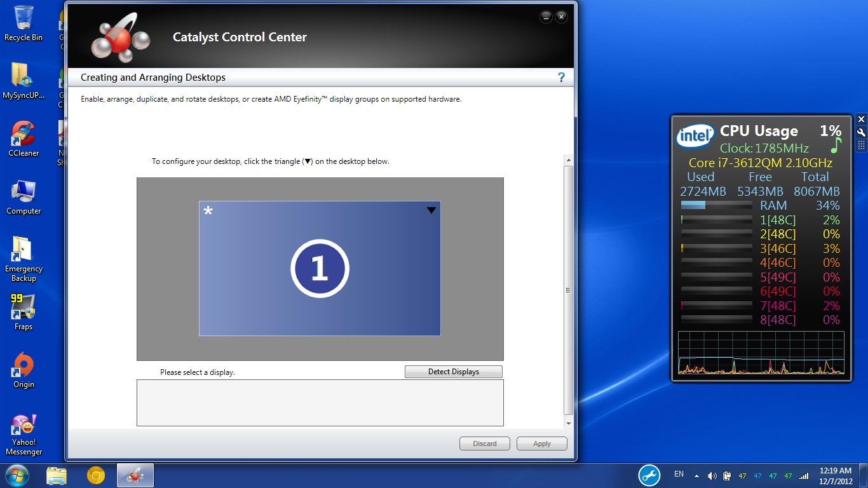The image size is (868, 488).
Task: Click the 'Please select a display.' text
Action: point(198,372)
